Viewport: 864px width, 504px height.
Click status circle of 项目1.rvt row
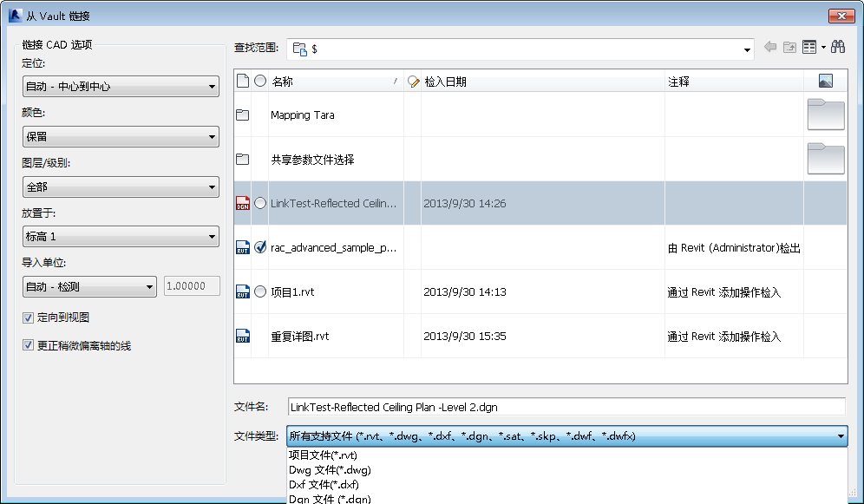click(x=260, y=291)
